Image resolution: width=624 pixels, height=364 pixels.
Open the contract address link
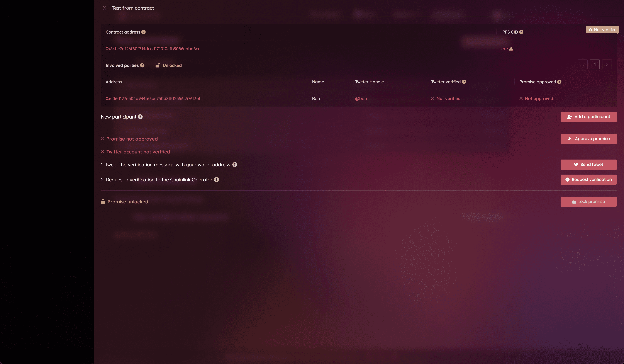point(153,49)
